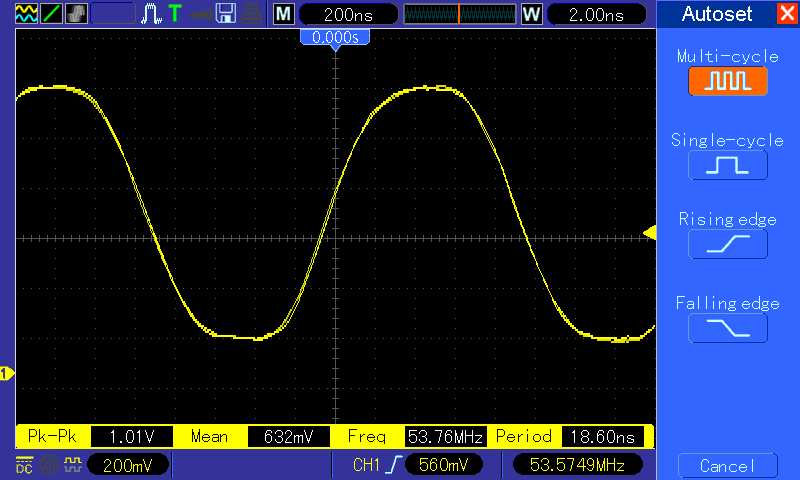
Task: Click the 200ns main timebase value
Action: pos(348,14)
